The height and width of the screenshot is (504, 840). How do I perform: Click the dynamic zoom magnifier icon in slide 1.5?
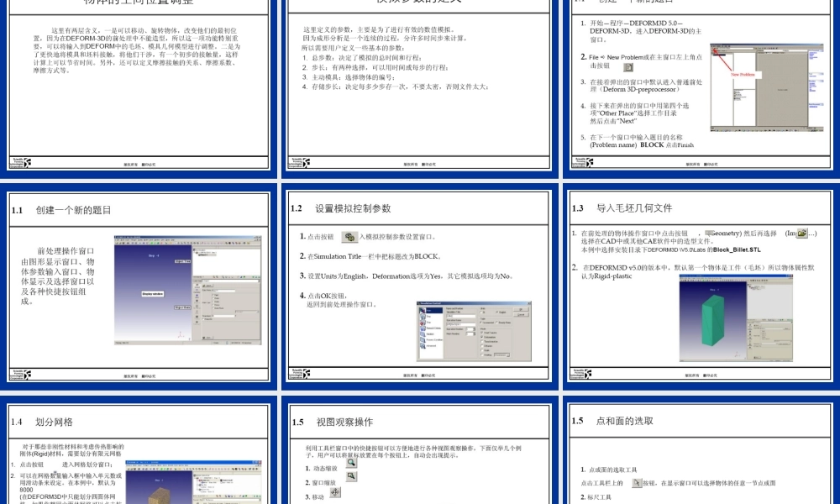[x=351, y=462]
